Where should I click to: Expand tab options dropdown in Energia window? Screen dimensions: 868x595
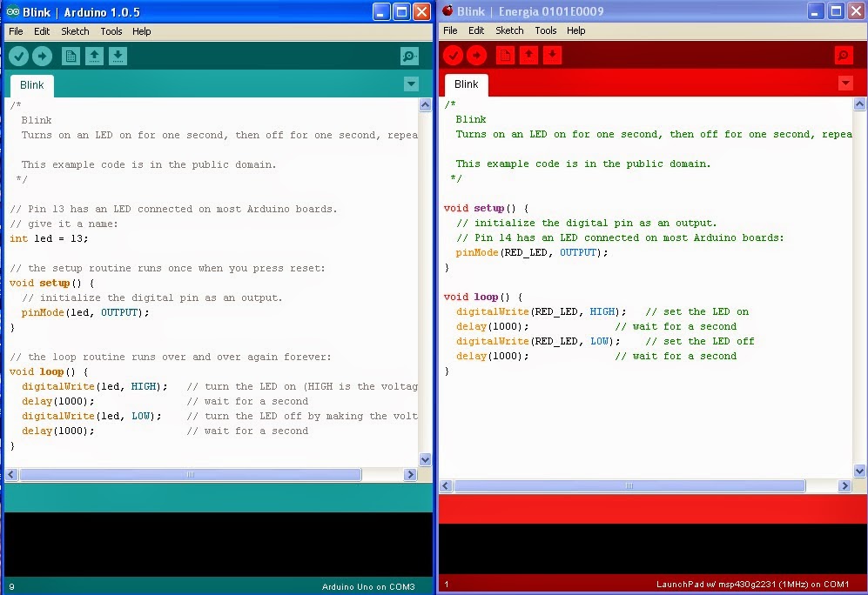[x=845, y=84]
